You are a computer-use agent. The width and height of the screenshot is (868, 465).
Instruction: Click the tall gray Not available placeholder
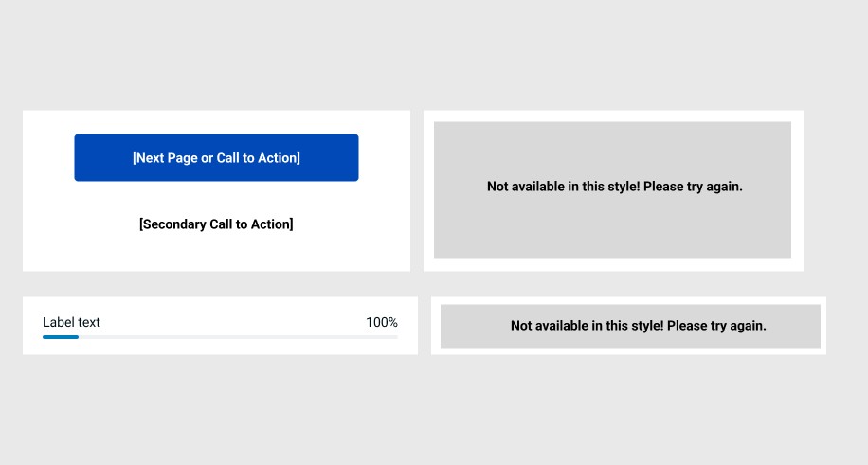612,189
